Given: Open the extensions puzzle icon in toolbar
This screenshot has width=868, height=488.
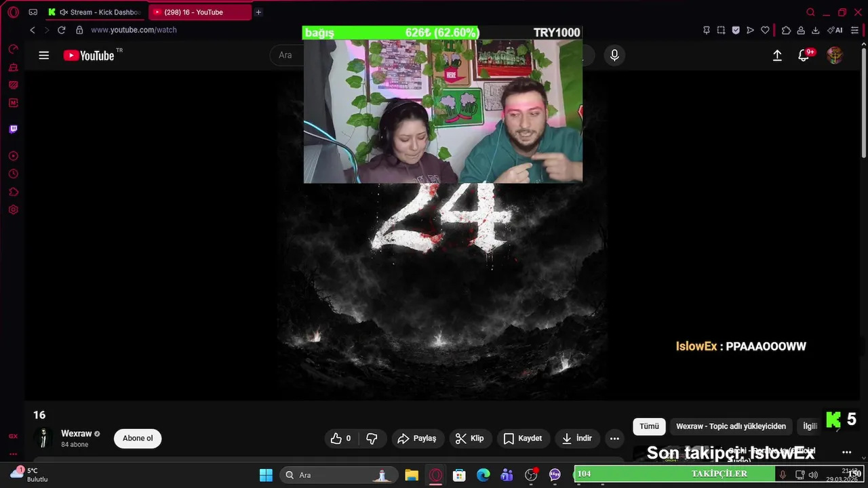Looking at the screenshot, I should [x=786, y=30].
